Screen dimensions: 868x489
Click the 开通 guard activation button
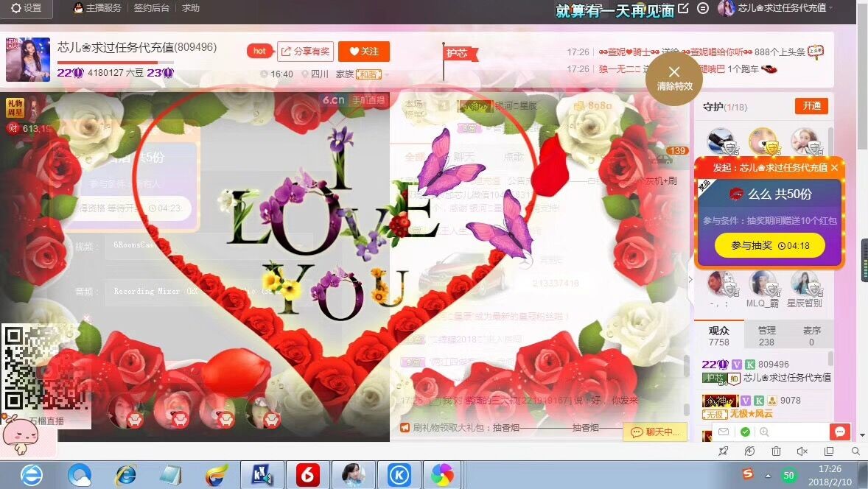click(x=811, y=105)
